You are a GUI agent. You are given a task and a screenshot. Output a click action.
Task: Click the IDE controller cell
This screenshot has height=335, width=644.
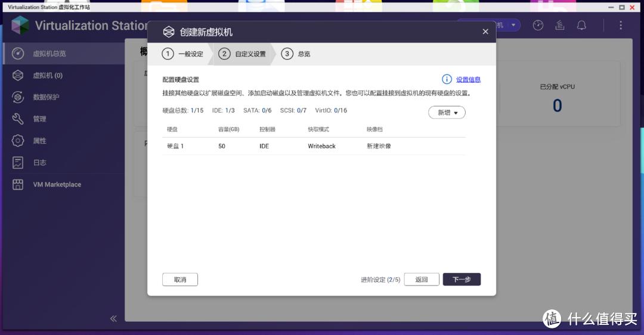[264, 146]
